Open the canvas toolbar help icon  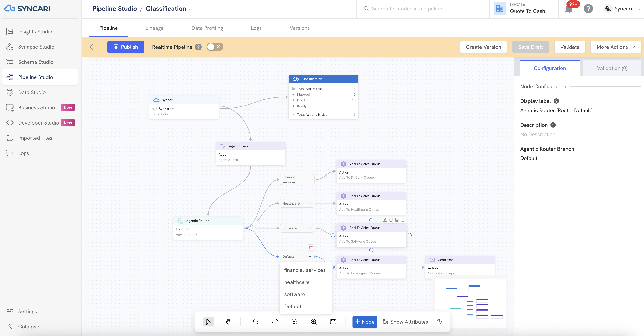(x=439, y=322)
